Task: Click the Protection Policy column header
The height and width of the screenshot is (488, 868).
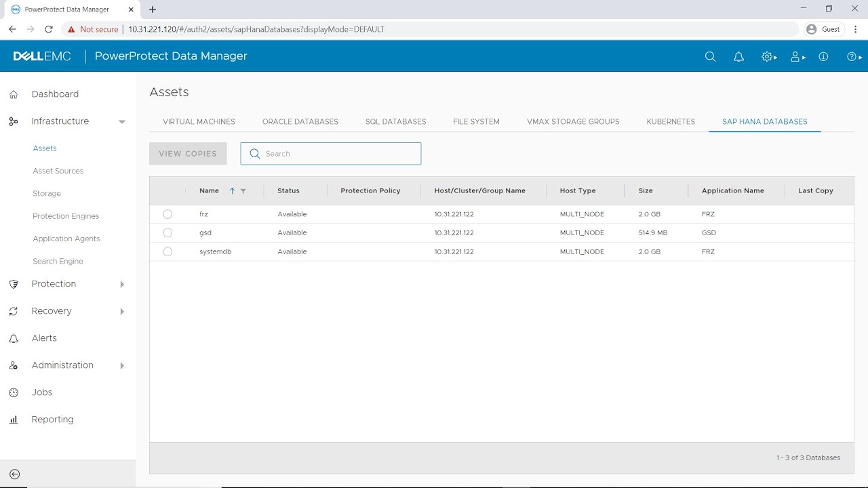Action: tap(370, 191)
